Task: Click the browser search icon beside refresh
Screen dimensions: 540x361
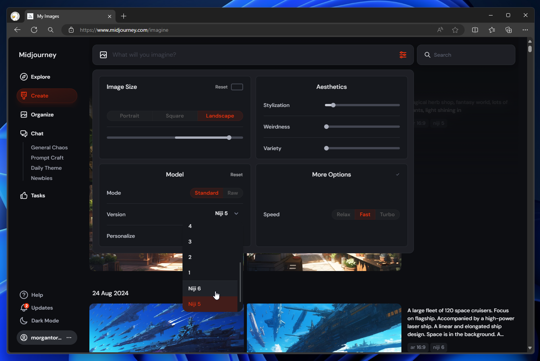Action: (51, 30)
